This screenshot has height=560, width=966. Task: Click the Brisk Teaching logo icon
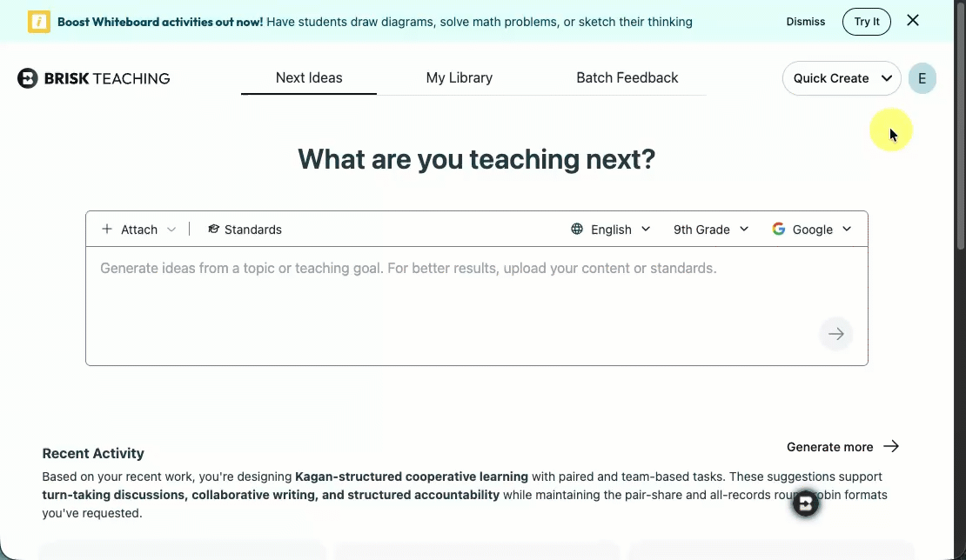point(27,78)
